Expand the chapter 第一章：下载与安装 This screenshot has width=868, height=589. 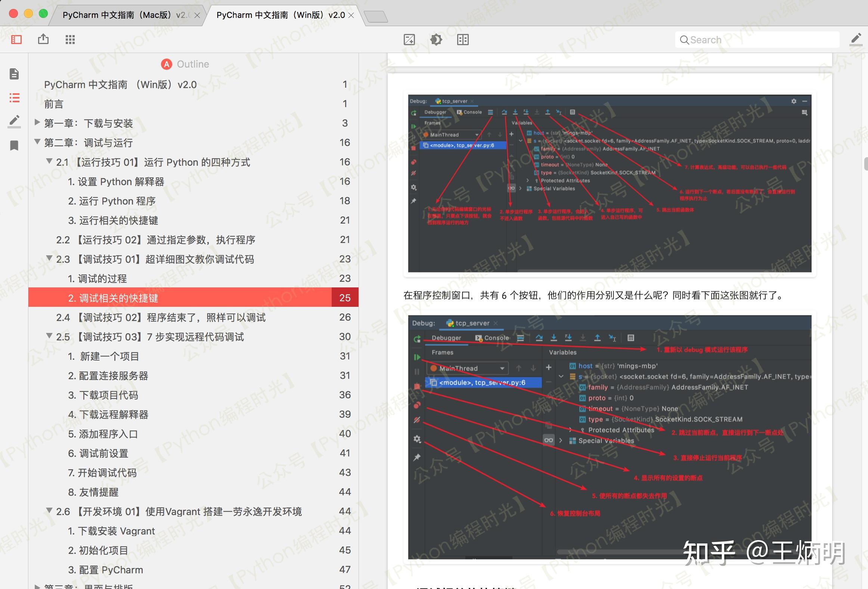pos(37,123)
